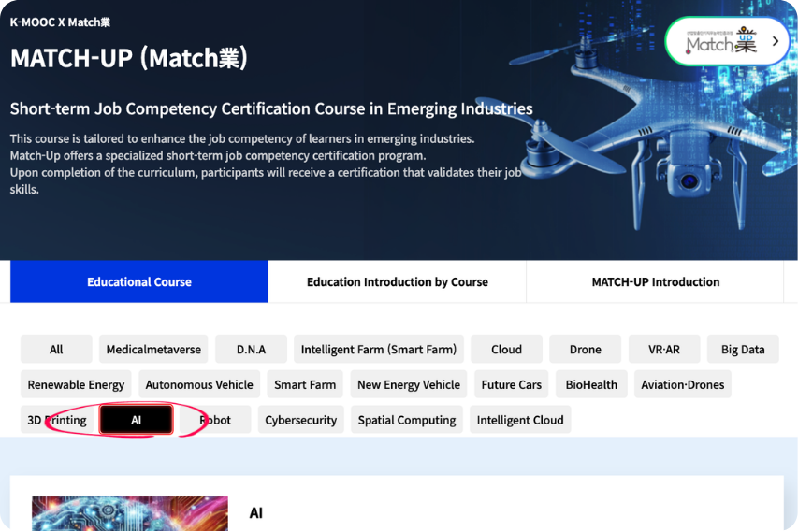Select Autonomous Vehicle category

click(199, 384)
